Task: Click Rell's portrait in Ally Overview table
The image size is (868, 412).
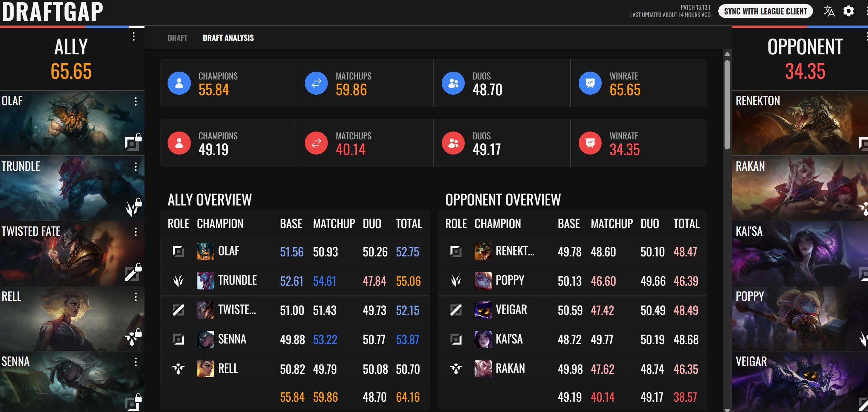Action: tap(205, 369)
